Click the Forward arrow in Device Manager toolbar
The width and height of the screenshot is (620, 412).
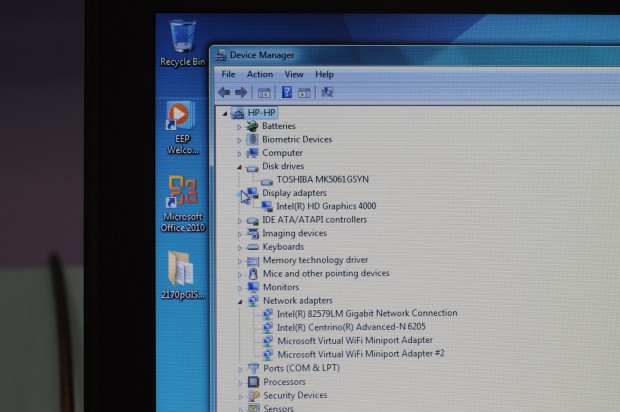pyautogui.click(x=241, y=93)
